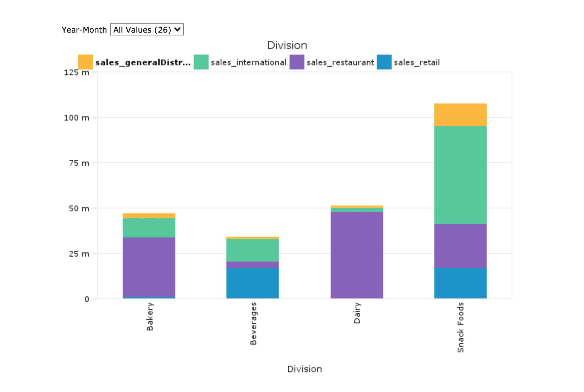
Task: Click Beverages' blue retail bar segment
Action: [253, 283]
